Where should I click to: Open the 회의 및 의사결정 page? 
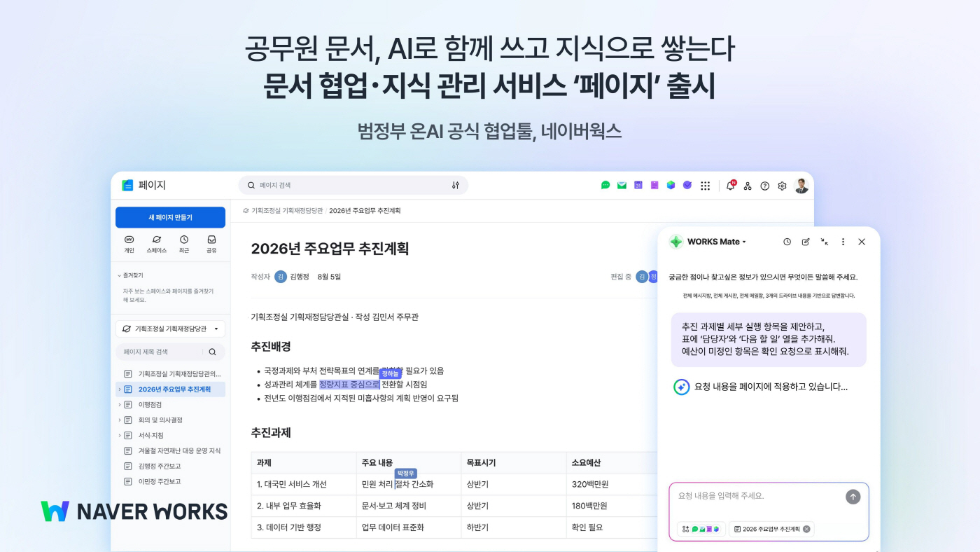click(160, 420)
